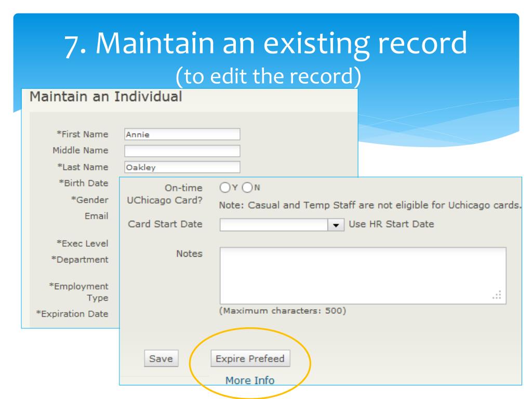
Task: Click the Expire Prefeed button
Action: [250, 358]
